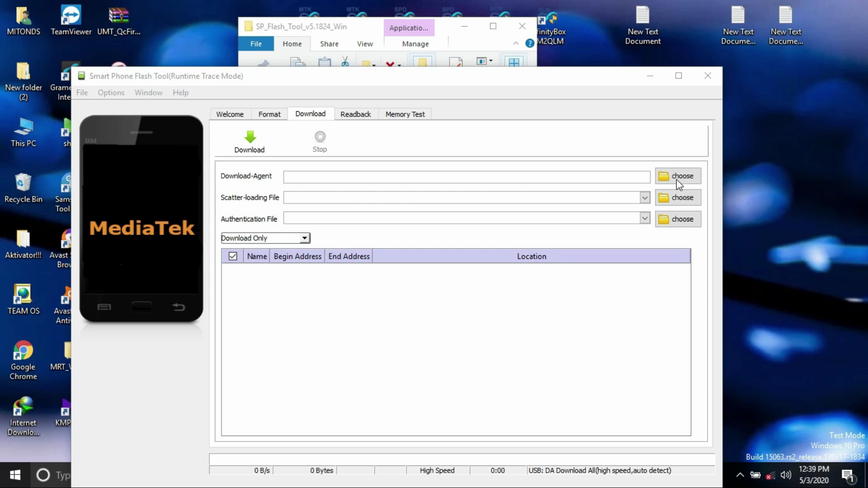Click the Download-Agent choose folder button
Image resolution: width=868 pixels, height=488 pixels.
(x=678, y=176)
